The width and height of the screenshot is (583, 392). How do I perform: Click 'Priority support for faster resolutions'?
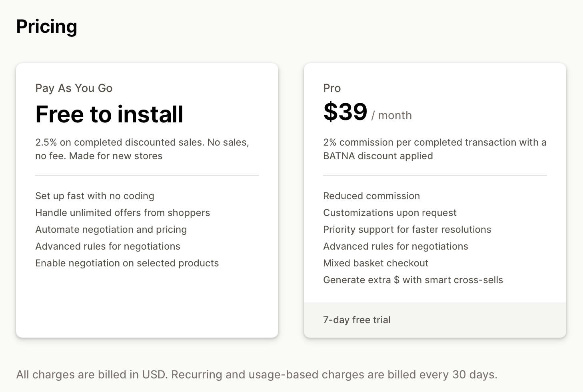click(407, 230)
